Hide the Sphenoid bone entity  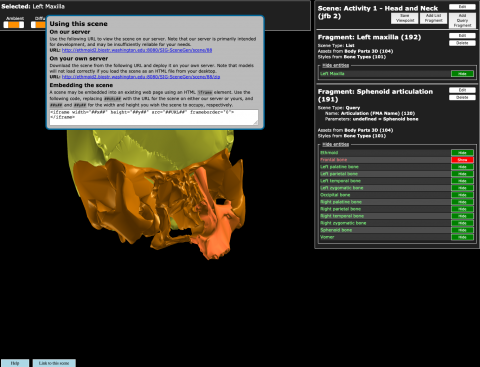coord(462,230)
